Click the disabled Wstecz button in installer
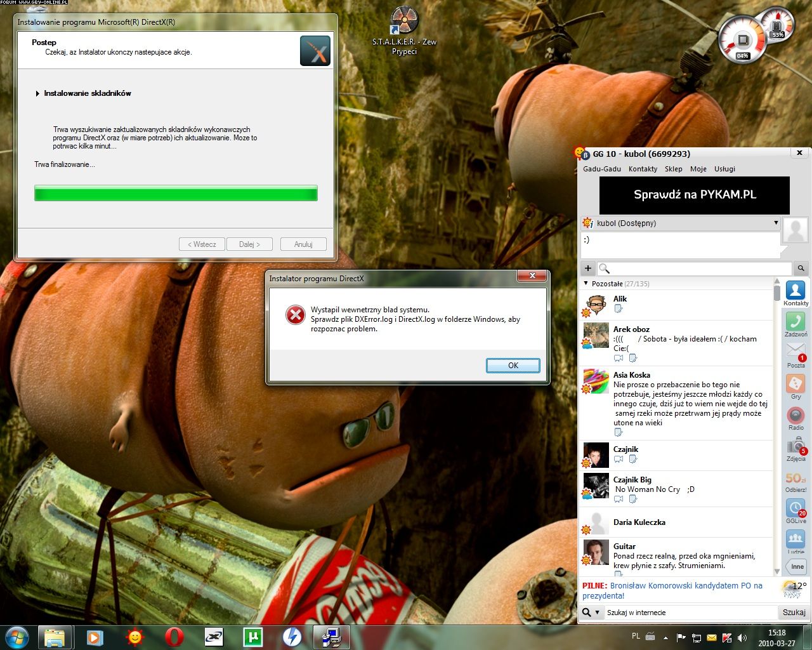Image resolution: width=812 pixels, height=650 pixels. pos(202,244)
